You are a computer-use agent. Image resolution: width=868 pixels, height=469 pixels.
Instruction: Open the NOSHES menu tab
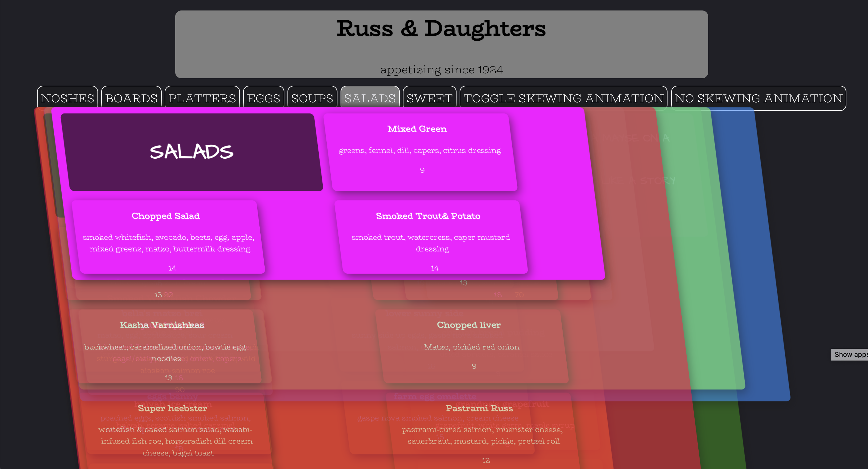tap(67, 98)
